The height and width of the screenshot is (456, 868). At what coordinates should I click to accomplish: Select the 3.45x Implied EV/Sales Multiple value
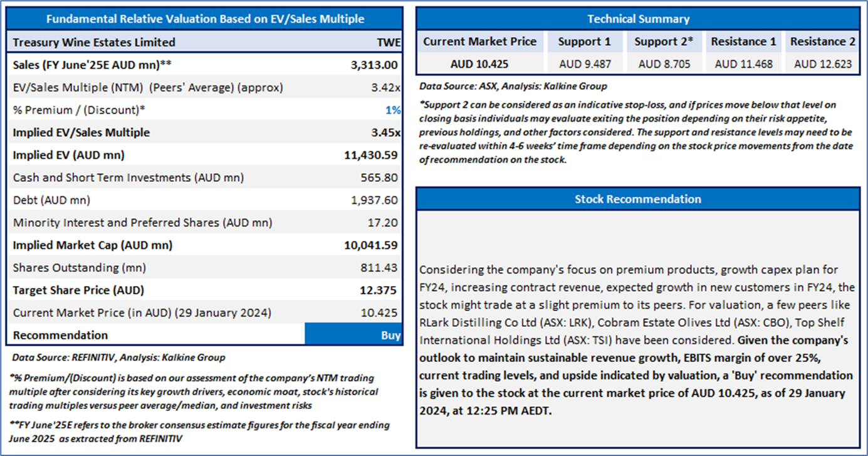click(x=385, y=132)
